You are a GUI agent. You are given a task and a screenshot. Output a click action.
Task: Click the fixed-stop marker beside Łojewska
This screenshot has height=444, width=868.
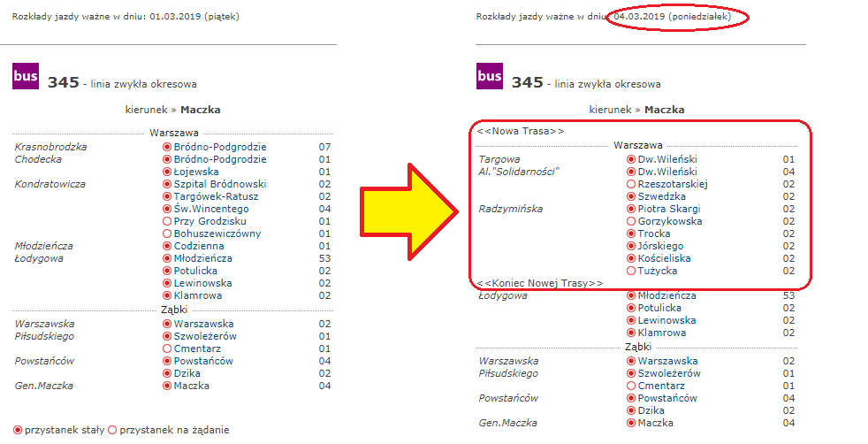click(167, 172)
